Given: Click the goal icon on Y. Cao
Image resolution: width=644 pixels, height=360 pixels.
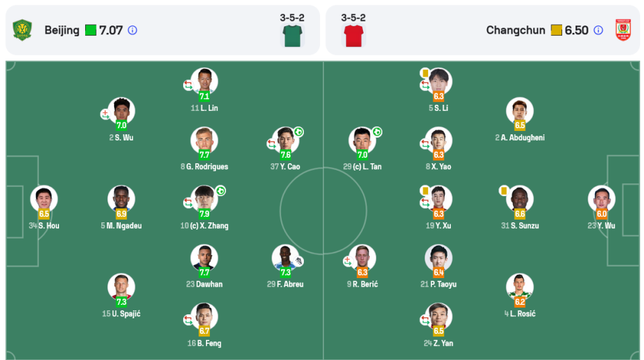Looking at the screenshot, I should pos(299,132).
